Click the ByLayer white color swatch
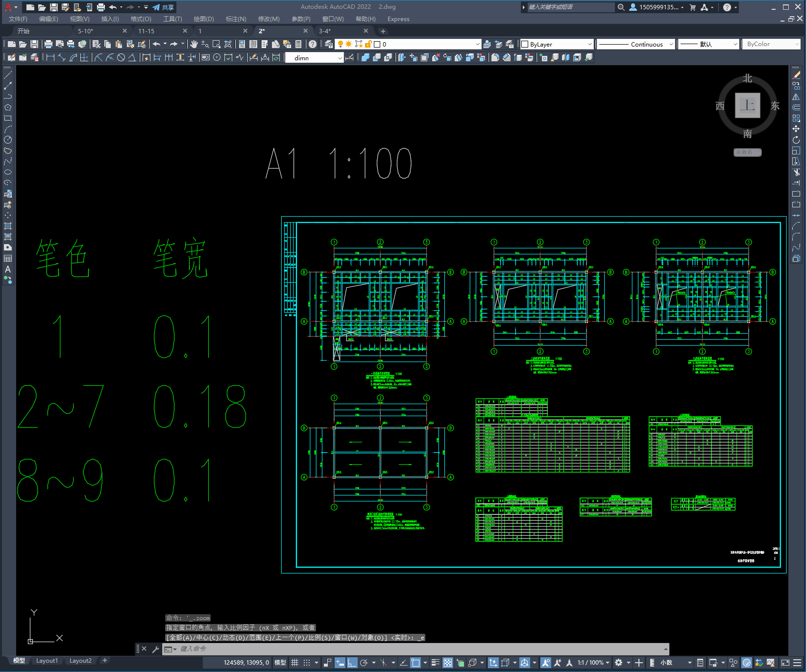The image size is (806, 672). (x=525, y=44)
